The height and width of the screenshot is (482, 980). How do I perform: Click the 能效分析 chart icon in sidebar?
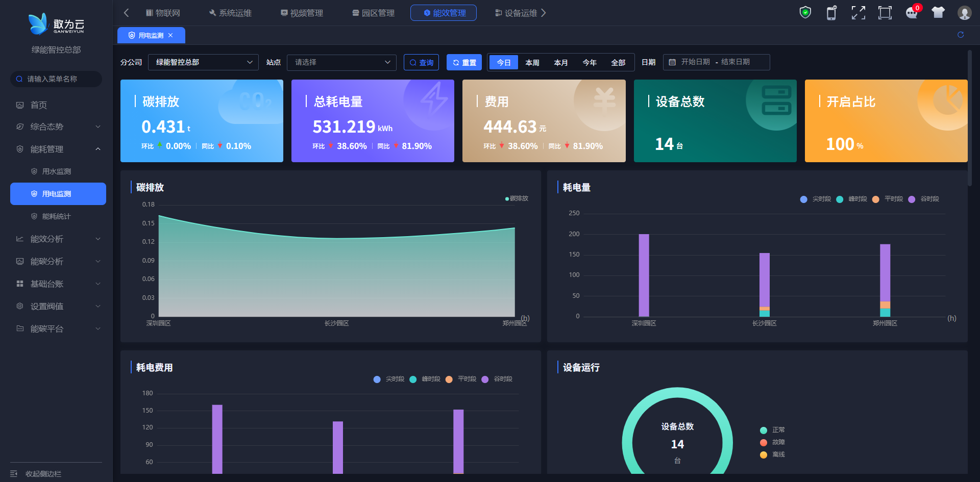coord(20,239)
